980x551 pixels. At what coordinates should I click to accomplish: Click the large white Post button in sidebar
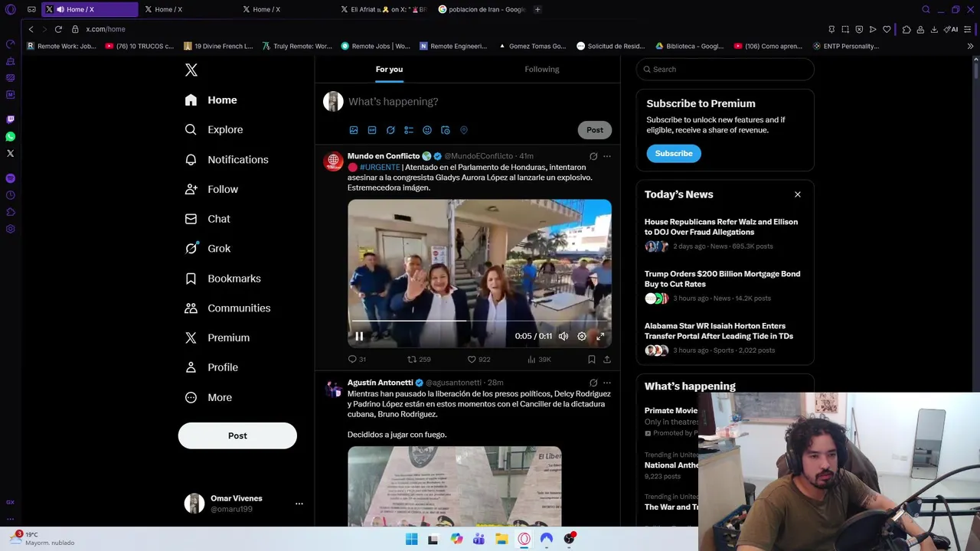point(237,435)
